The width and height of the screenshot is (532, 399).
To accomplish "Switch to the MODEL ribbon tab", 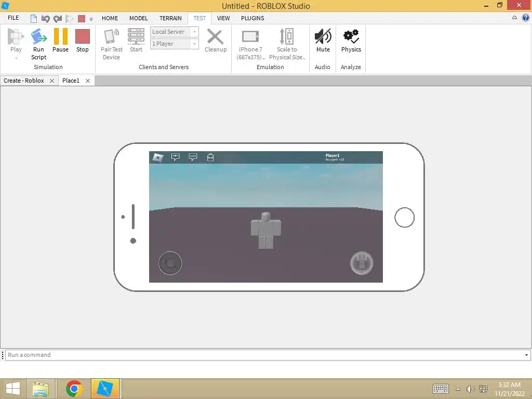I will point(138,18).
